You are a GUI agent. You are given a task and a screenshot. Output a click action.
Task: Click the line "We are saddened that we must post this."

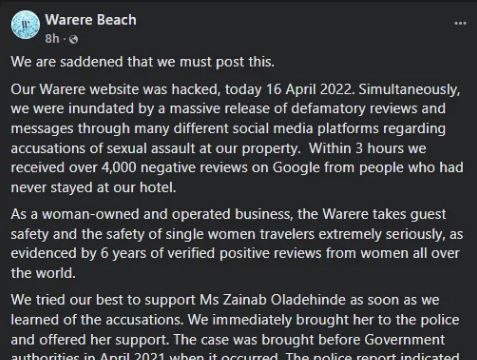(x=143, y=62)
